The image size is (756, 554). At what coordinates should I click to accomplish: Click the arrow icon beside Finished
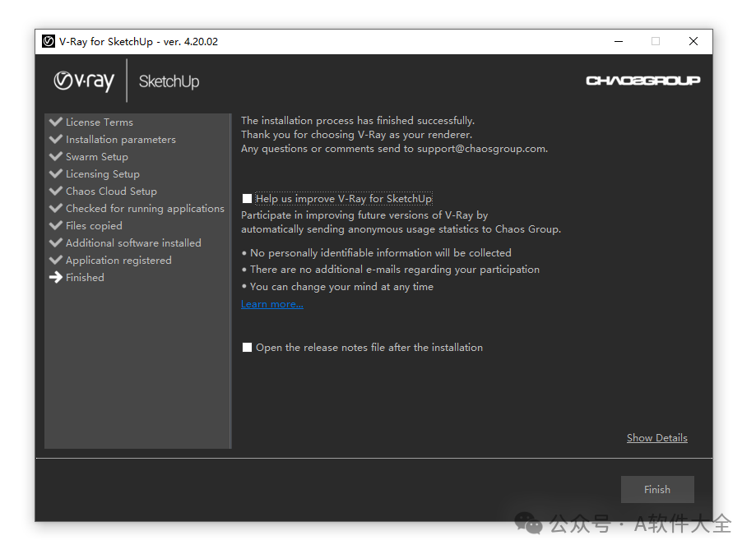point(56,277)
